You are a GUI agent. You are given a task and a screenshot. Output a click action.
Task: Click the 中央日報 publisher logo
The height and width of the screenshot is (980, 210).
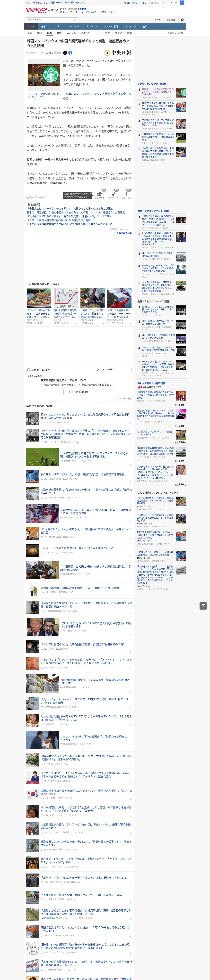pyautogui.click(x=118, y=53)
